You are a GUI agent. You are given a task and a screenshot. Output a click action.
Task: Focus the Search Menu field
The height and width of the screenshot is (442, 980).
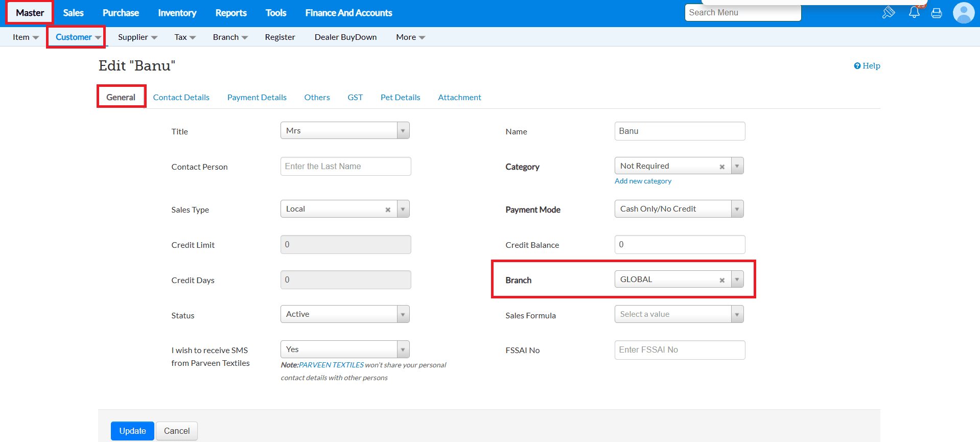click(742, 13)
